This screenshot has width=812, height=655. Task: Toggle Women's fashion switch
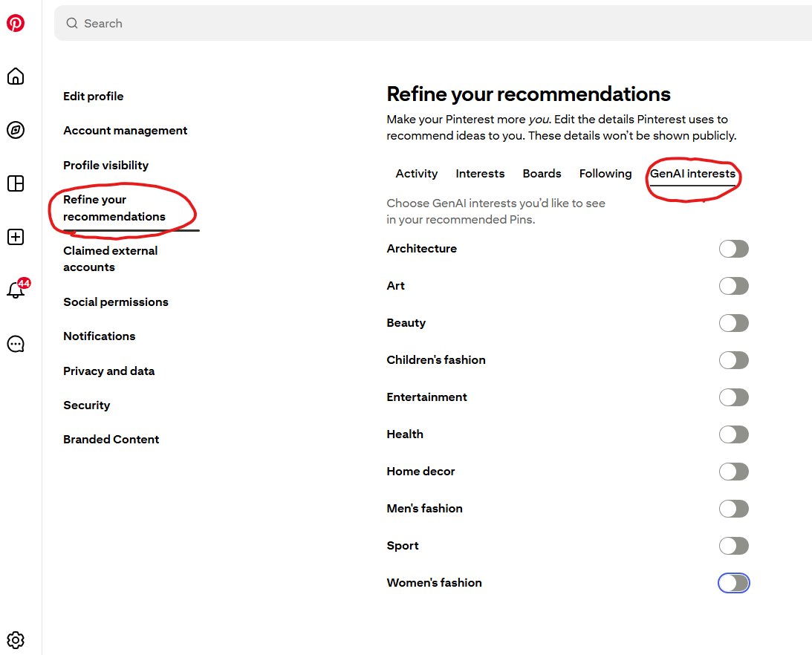click(x=733, y=582)
